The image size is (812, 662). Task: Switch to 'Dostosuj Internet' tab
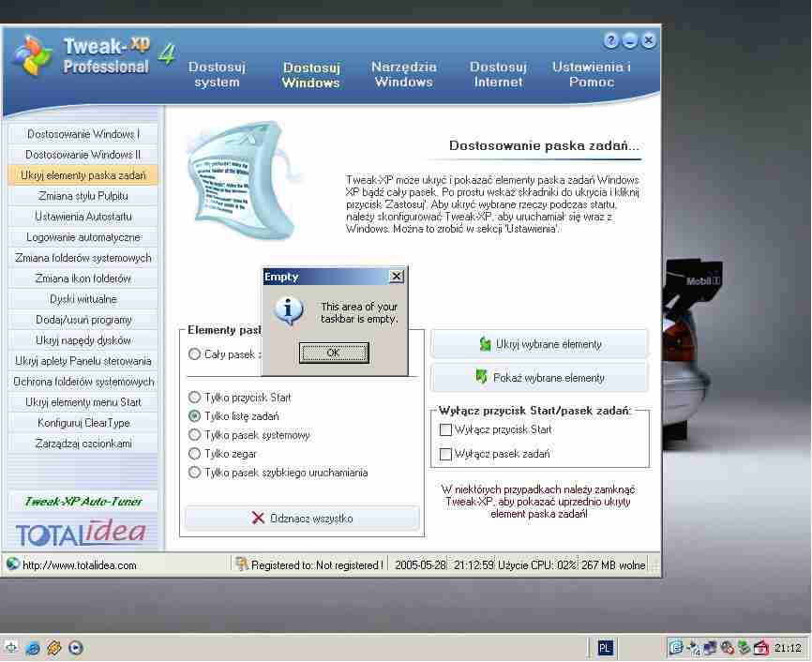point(498,75)
